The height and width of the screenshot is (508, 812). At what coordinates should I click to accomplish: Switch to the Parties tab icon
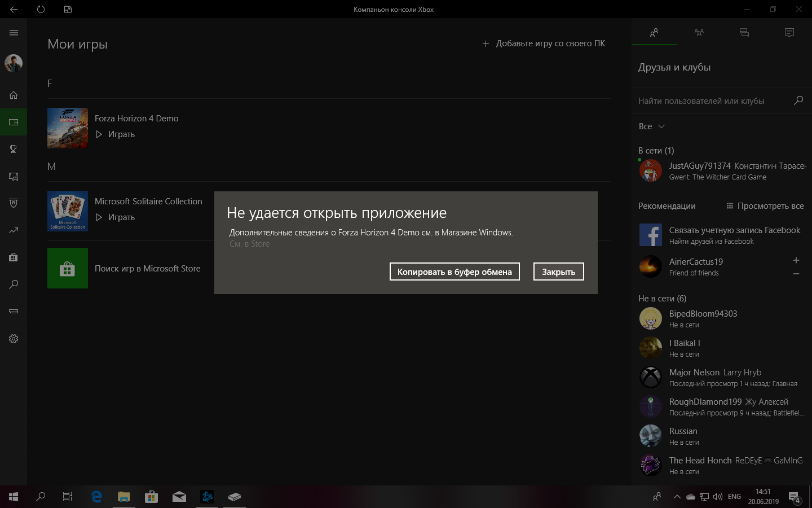click(699, 33)
